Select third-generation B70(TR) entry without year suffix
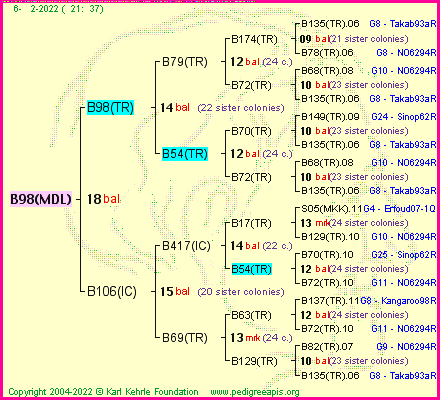440x400 pixels. click(x=251, y=131)
